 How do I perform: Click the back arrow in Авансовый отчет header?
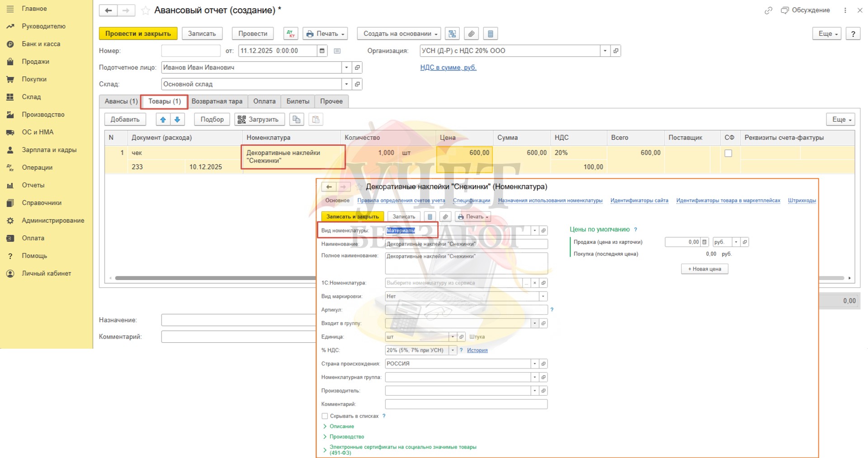coord(108,10)
